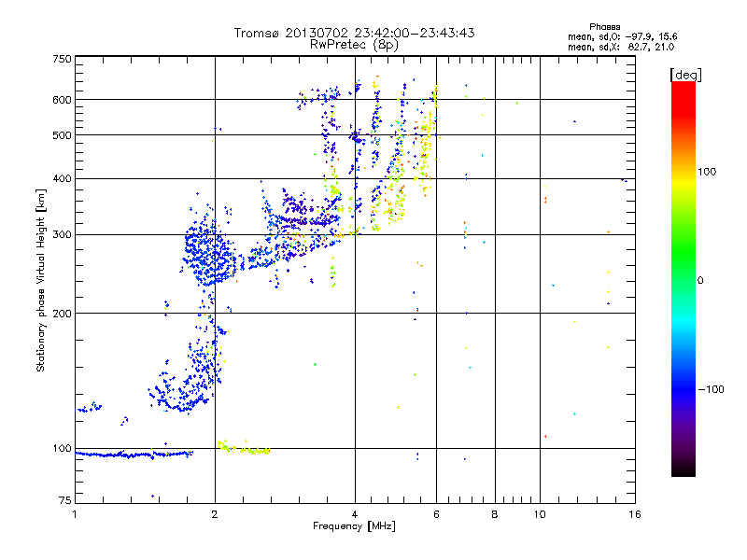The height and width of the screenshot is (560, 747).
Task: Select the 'RwPretec (8p)' subtitle text
Action: [x=354, y=45]
